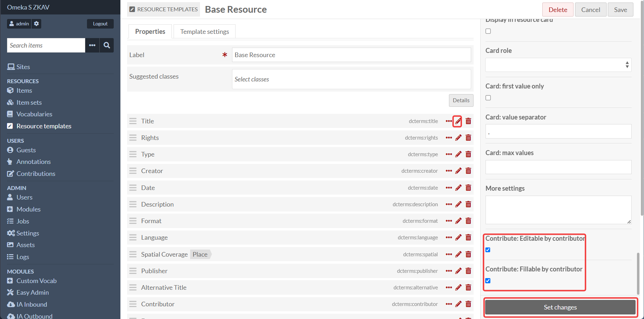
Task: Expand details ellipsis for Description property
Action: [x=449, y=204]
